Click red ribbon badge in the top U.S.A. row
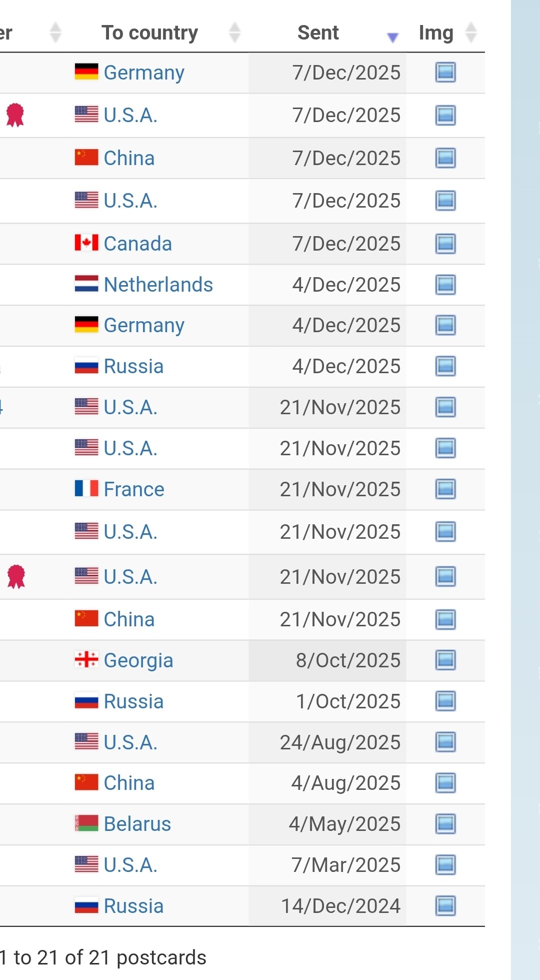540x980 pixels. coord(15,115)
